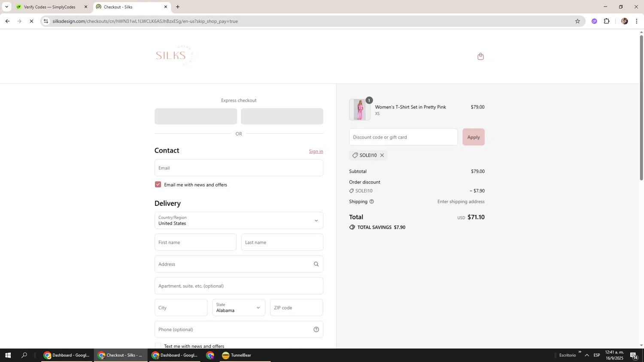This screenshot has width=644, height=362.
Task: Click the Email input field
Action: coord(239,168)
